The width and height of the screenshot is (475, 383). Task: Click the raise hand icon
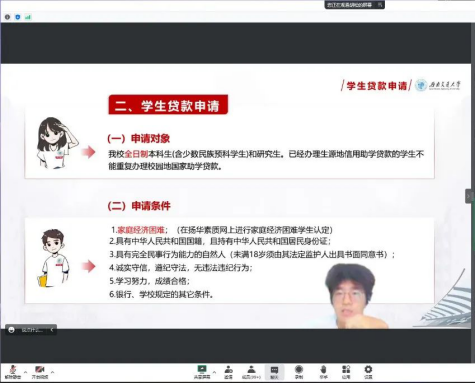pyautogui.click(x=323, y=372)
